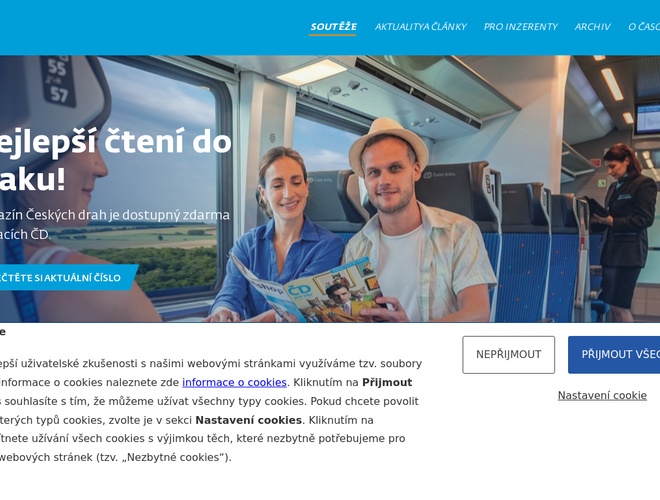
Task: Click the hero headline about čtení do vlaku
Action: (x=114, y=160)
